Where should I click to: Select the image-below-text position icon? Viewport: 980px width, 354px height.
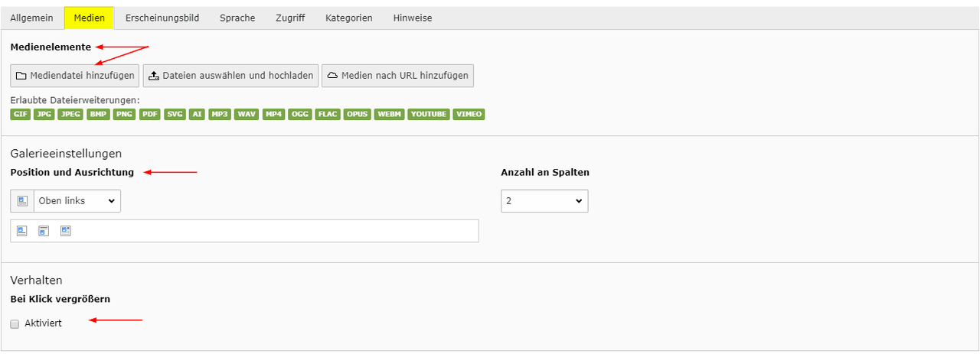[44, 231]
